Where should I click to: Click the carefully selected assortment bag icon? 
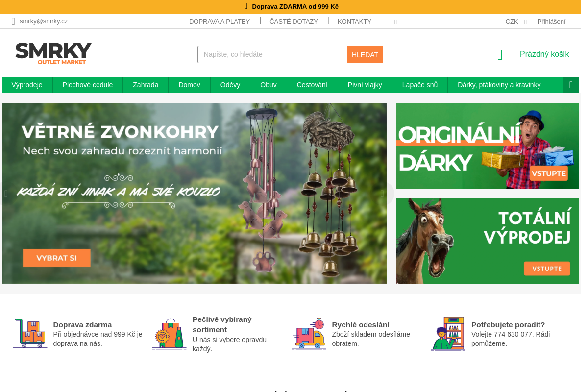[169, 334]
